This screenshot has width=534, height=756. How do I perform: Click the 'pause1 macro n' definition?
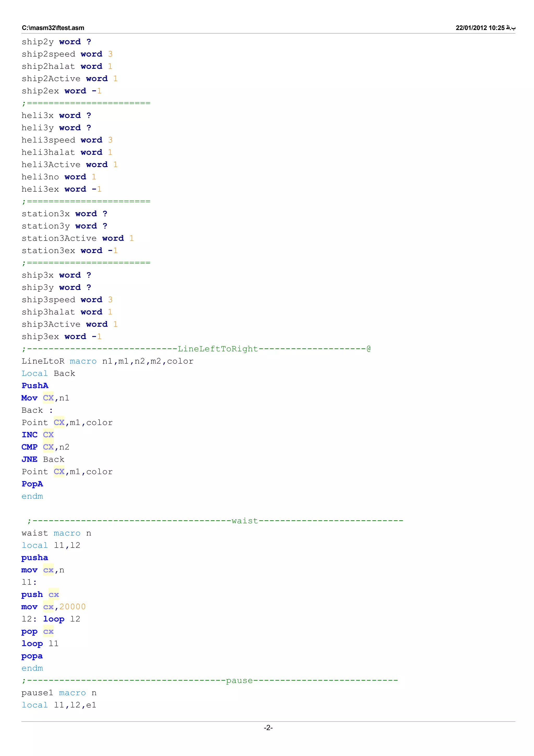coord(59,693)
